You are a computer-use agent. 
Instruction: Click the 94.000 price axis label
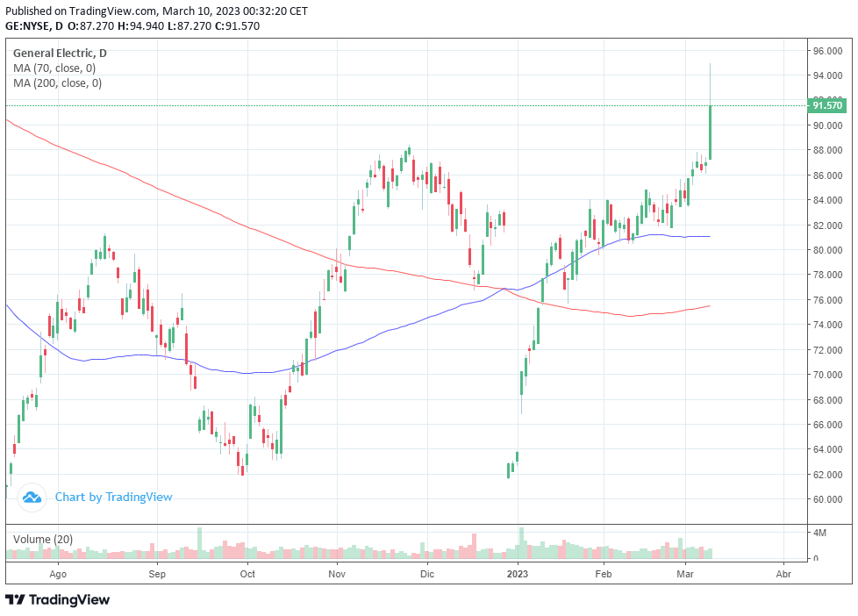(x=827, y=75)
